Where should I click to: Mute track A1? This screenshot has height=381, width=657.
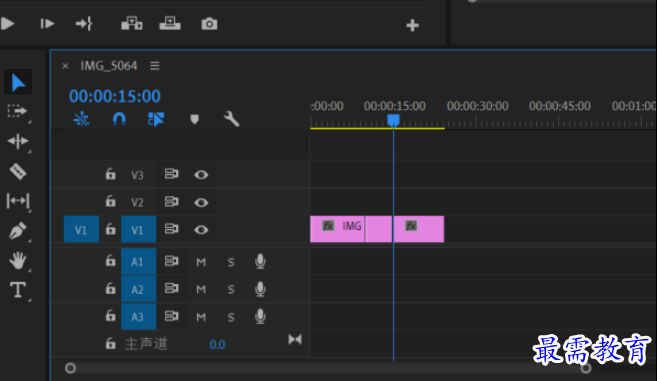[201, 262]
